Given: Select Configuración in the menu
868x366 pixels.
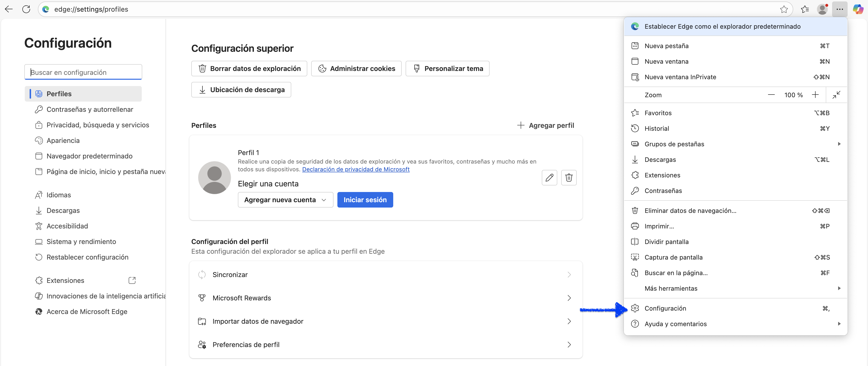Looking at the screenshot, I should click(665, 308).
